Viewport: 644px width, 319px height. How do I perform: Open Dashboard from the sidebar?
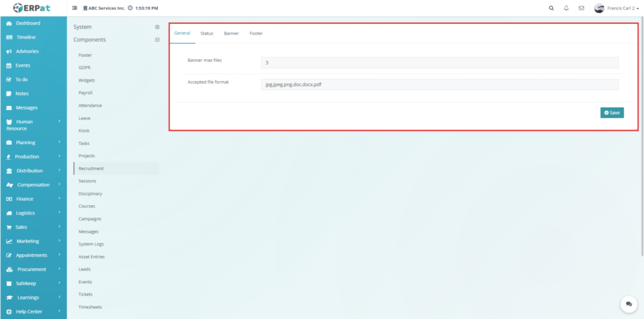pos(28,23)
